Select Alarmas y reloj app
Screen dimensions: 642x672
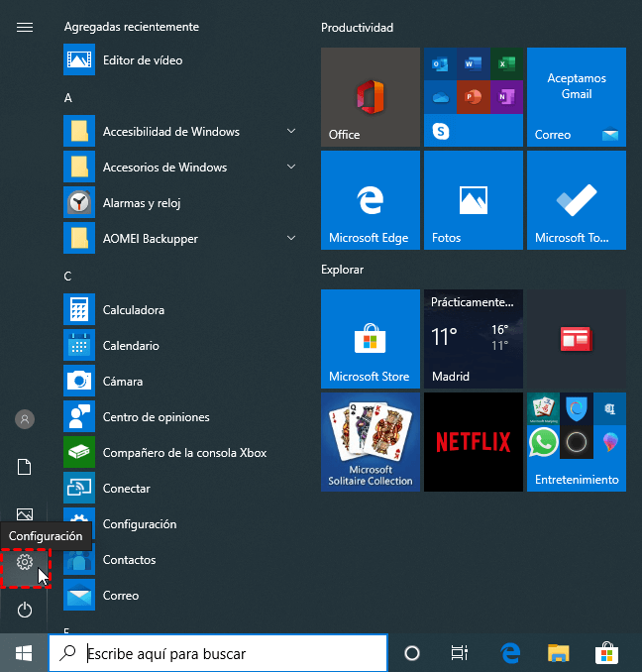coord(141,203)
